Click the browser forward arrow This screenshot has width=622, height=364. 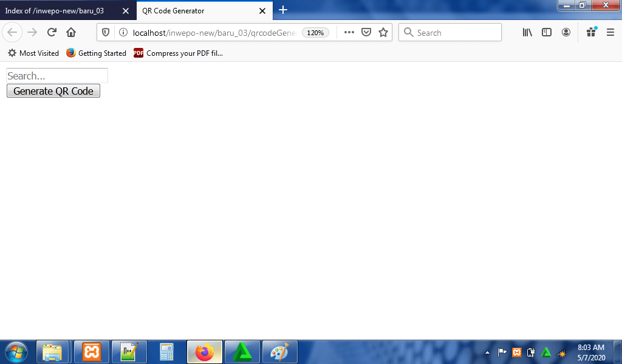(32, 33)
